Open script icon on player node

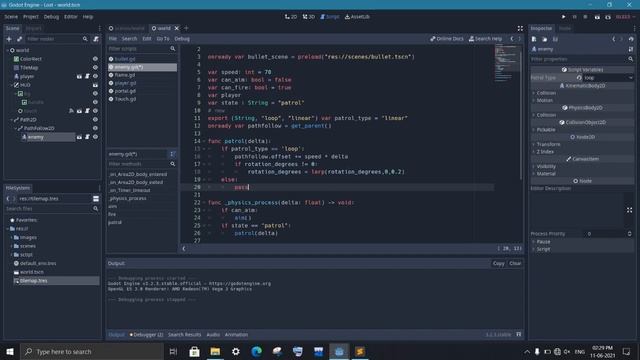click(87, 76)
